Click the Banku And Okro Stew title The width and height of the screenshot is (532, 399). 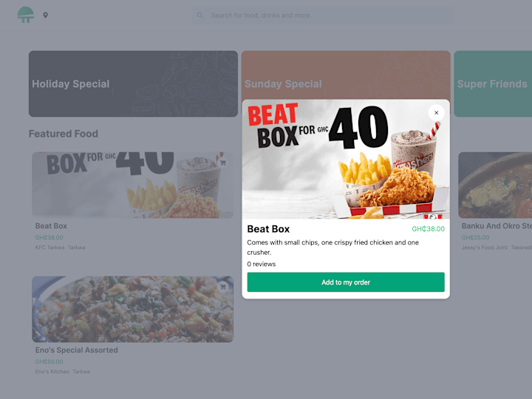tap(497, 226)
